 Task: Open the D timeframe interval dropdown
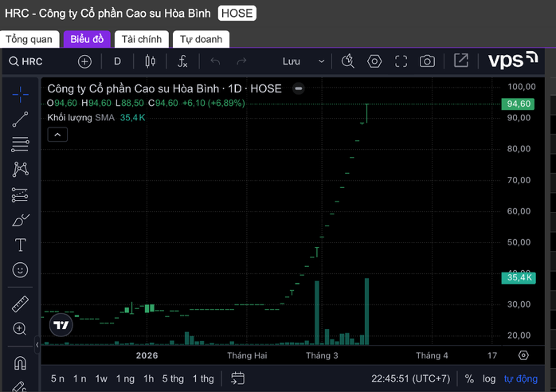tap(117, 61)
